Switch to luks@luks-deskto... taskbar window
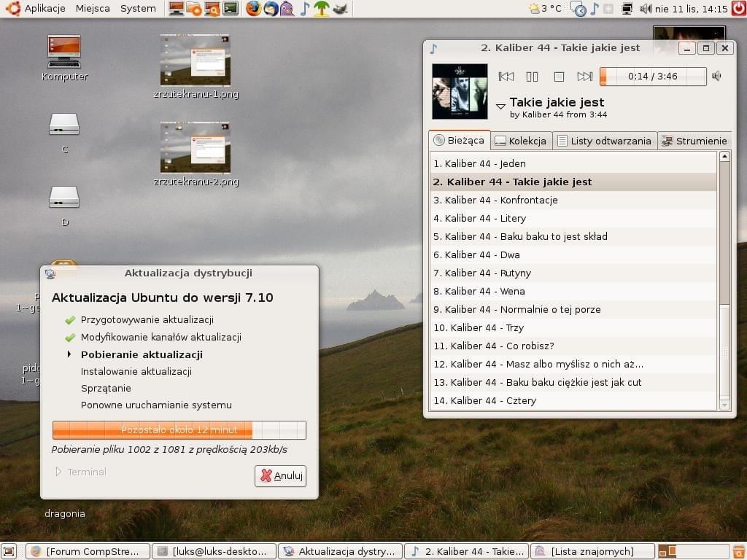The height and width of the screenshot is (560, 747). 214,551
